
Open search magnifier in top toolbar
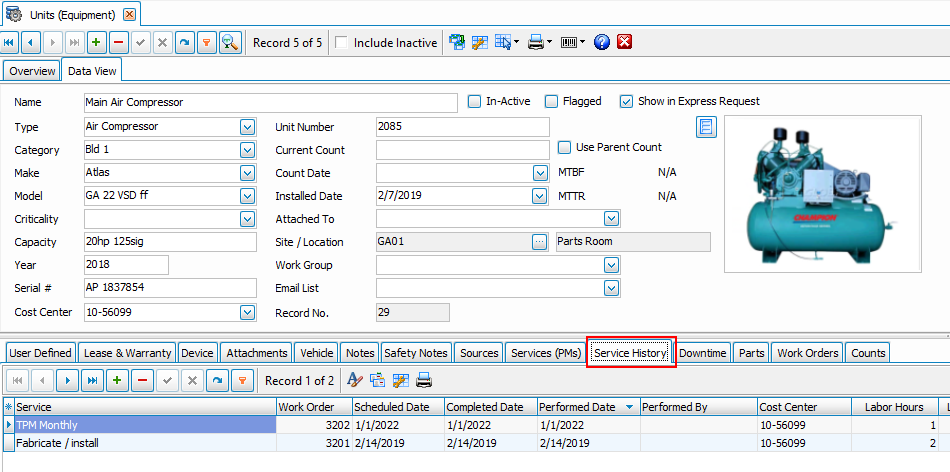(x=230, y=43)
